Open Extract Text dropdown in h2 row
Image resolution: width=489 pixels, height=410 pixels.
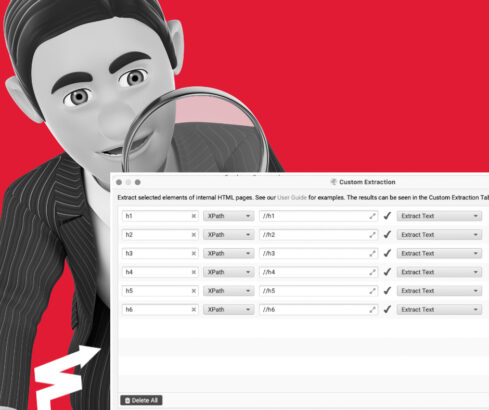439,235
